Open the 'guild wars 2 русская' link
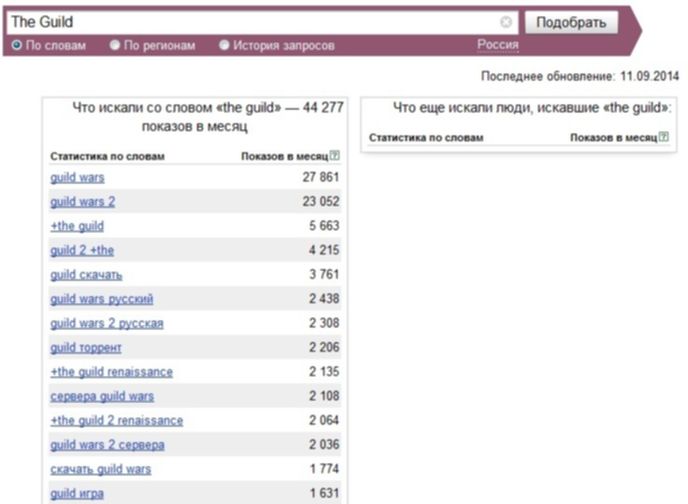This screenshot has height=504, width=688. (x=107, y=323)
